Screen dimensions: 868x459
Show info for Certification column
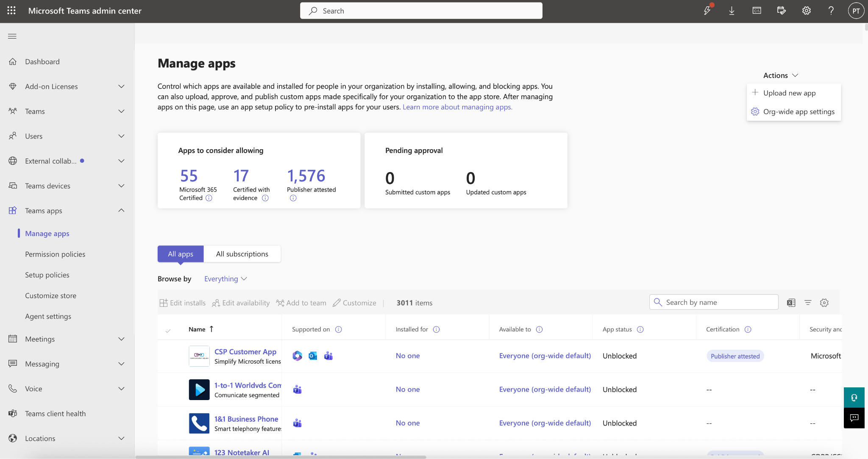(748, 329)
